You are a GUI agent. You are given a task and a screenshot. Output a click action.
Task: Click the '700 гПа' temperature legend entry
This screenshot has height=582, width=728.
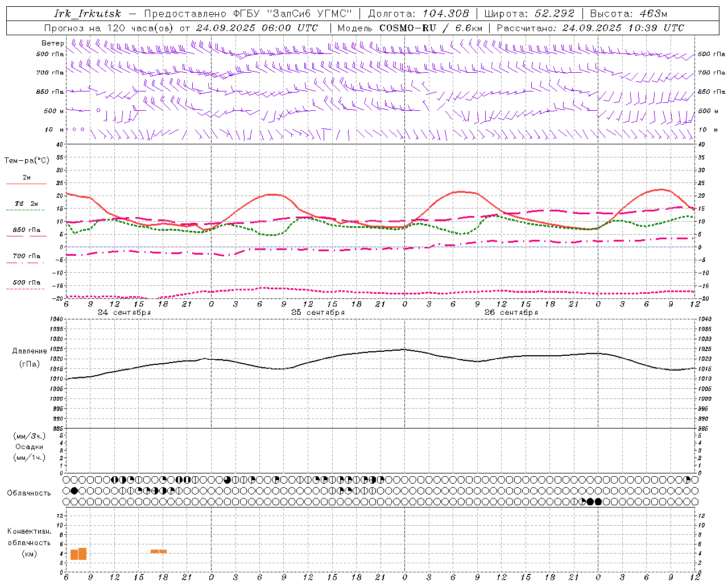click(x=27, y=256)
